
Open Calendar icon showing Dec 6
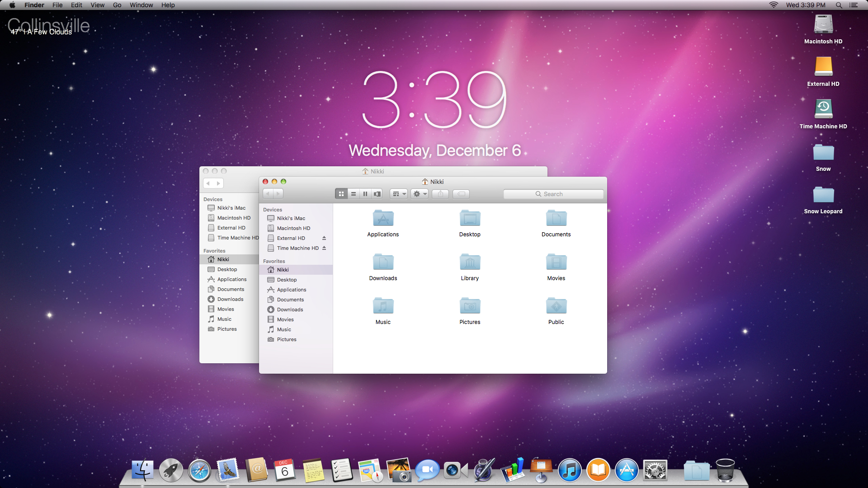(285, 470)
